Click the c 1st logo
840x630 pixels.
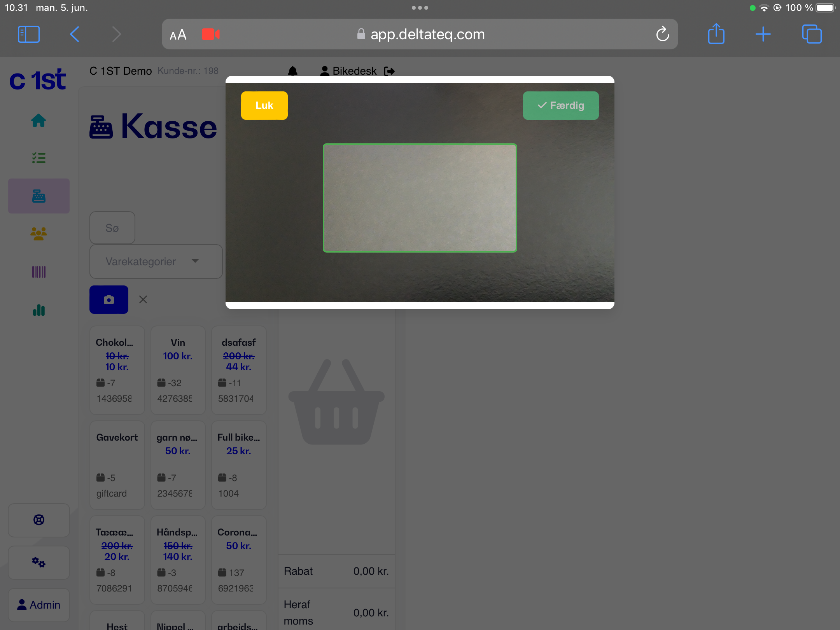pyautogui.click(x=38, y=80)
